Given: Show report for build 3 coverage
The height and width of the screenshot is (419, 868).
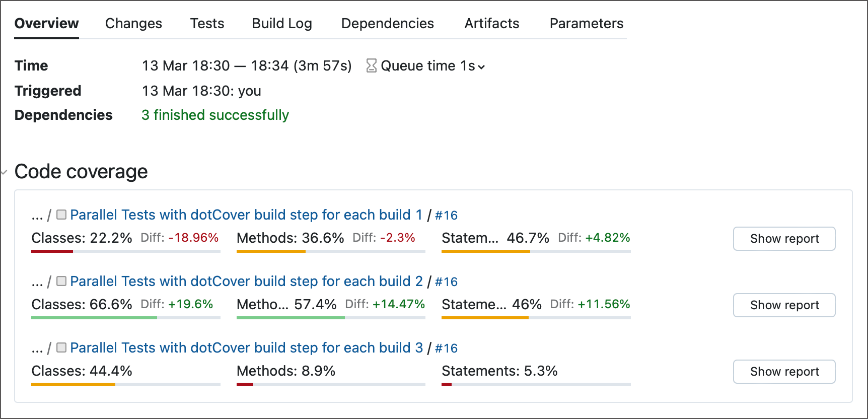Looking at the screenshot, I should [x=784, y=372].
